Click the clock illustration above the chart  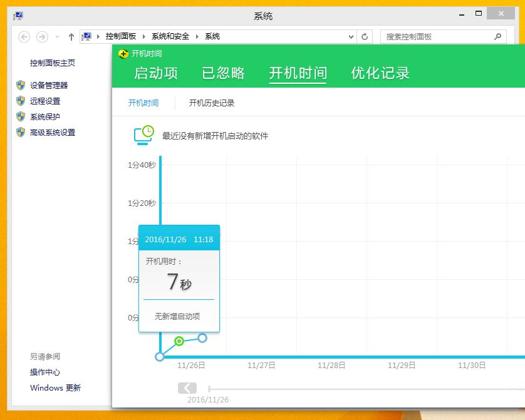[143, 134]
